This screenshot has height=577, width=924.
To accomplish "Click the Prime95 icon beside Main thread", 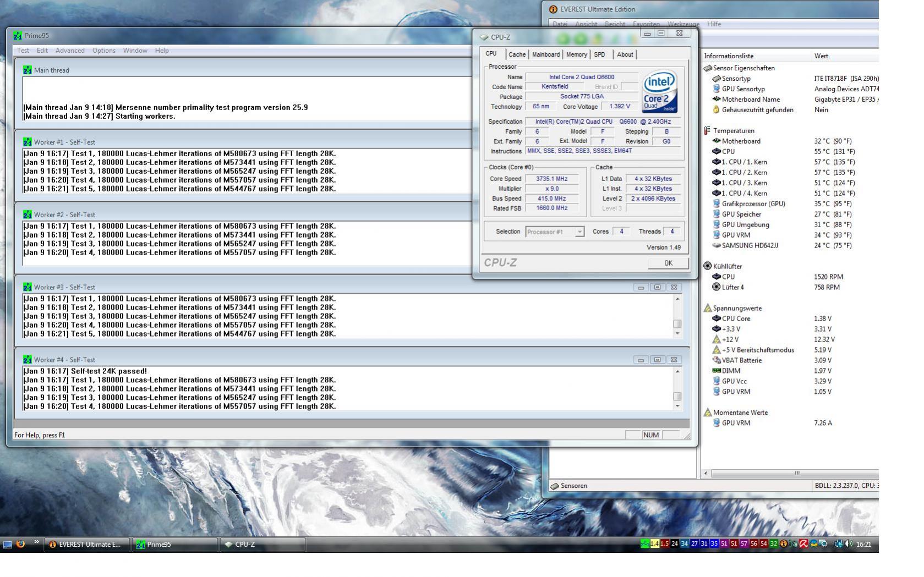I will tap(28, 70).
